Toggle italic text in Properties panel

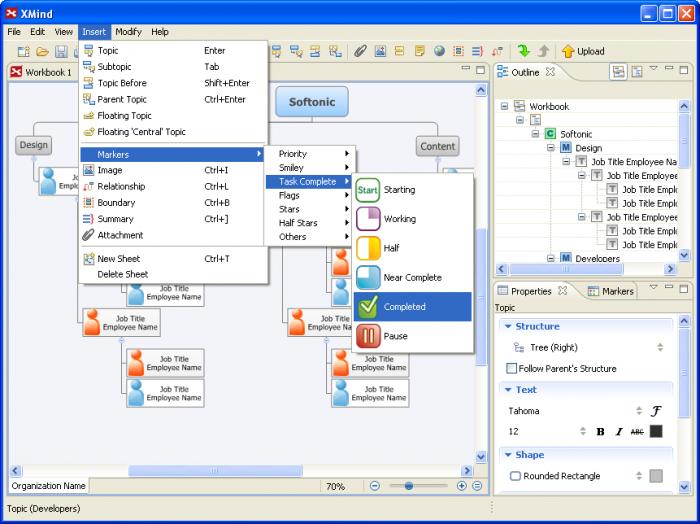(x=619, y=432)
